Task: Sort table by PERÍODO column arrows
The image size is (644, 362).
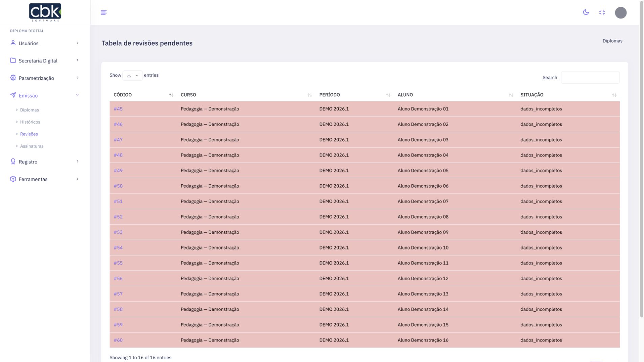Action: point(388,95)
